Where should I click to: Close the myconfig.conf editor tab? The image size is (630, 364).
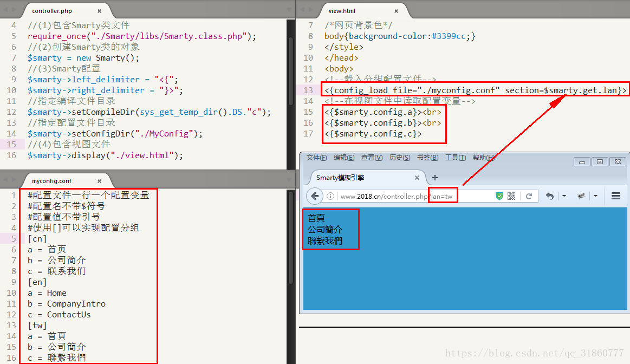click(x=99, y=181)
